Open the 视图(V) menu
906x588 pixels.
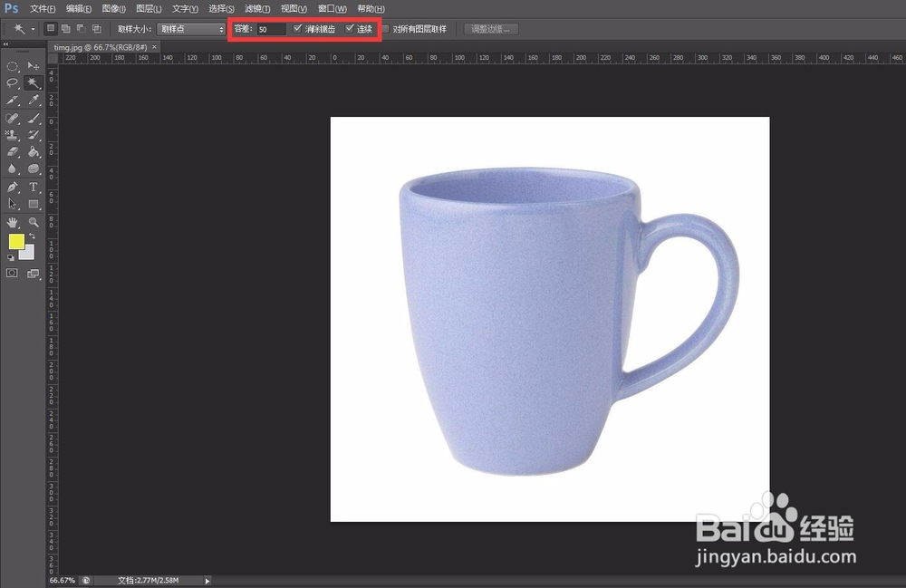point(294,9)
